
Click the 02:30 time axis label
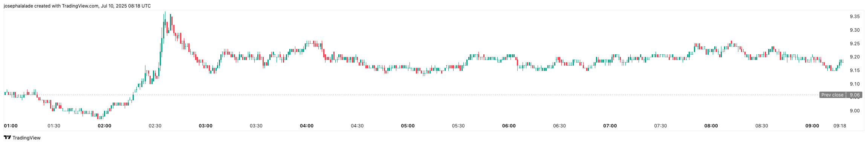155,126
